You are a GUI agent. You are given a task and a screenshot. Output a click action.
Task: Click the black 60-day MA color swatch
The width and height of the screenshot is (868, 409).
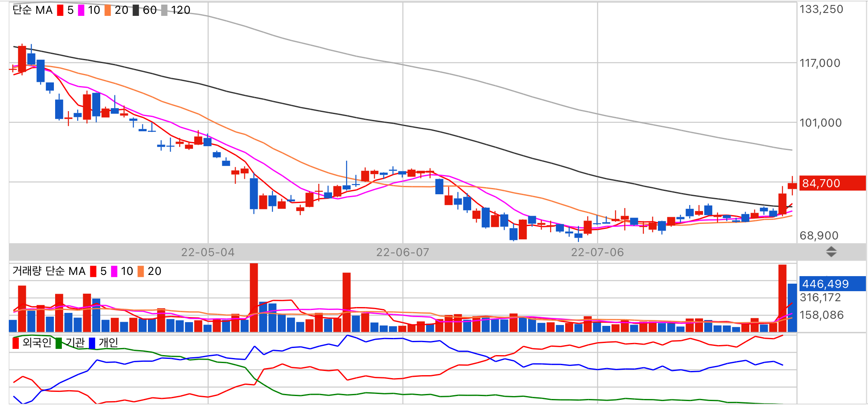click(x=136, y=10)
